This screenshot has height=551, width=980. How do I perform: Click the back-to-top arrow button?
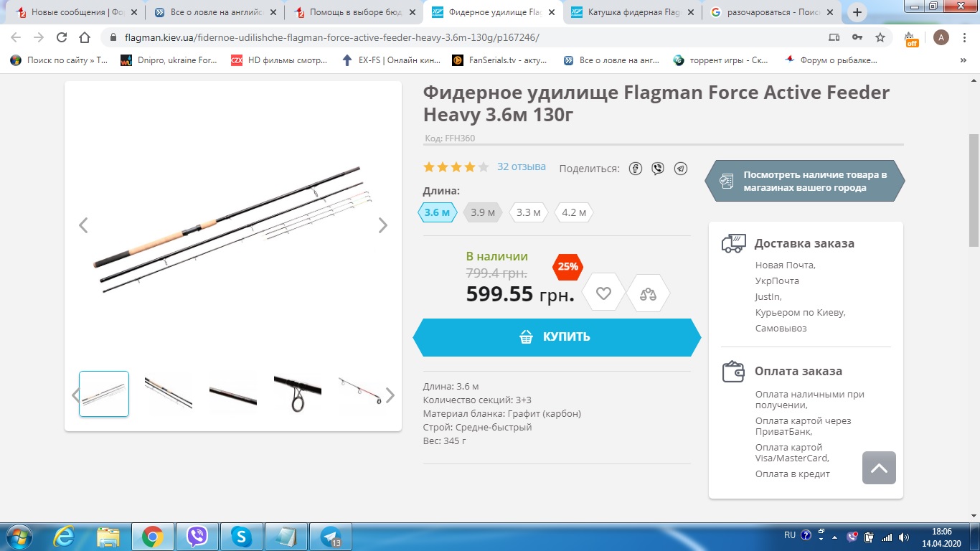[879, 468]
